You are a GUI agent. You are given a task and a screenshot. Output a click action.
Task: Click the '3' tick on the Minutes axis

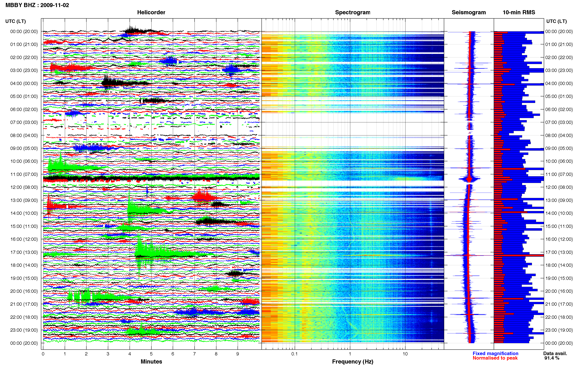108,354
